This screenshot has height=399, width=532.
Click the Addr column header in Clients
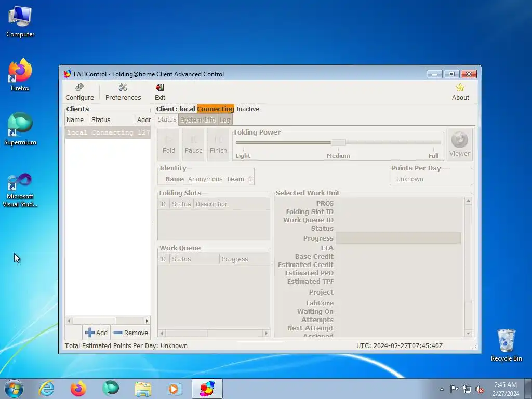click(142, 120)
